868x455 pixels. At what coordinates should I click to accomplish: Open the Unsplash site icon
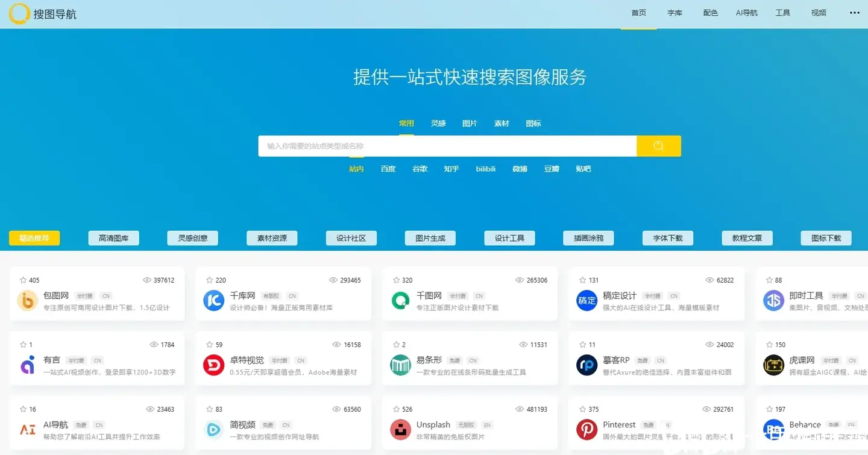[401, 430]
